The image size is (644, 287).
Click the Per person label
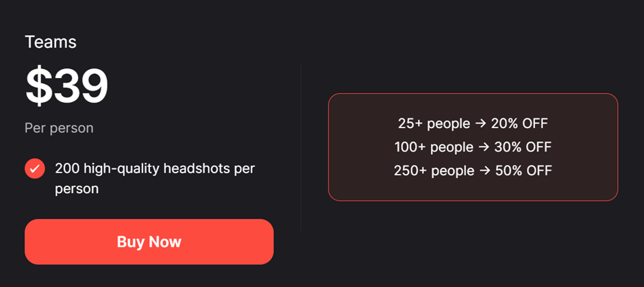pos(59,128)
